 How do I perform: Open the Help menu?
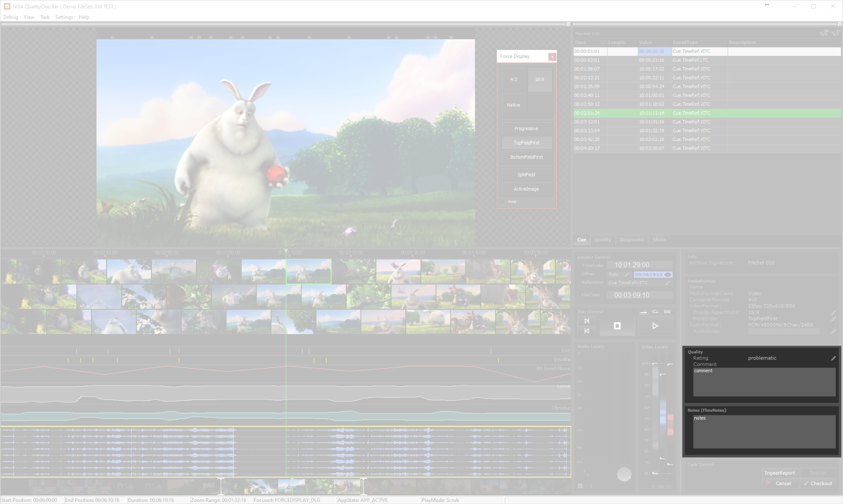click(x=84, y=17)
